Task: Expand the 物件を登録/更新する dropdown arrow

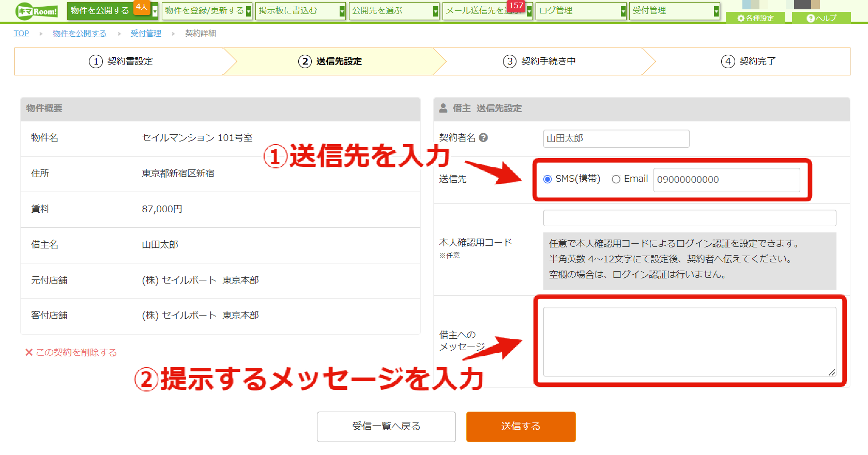Action: click(249, 11)
